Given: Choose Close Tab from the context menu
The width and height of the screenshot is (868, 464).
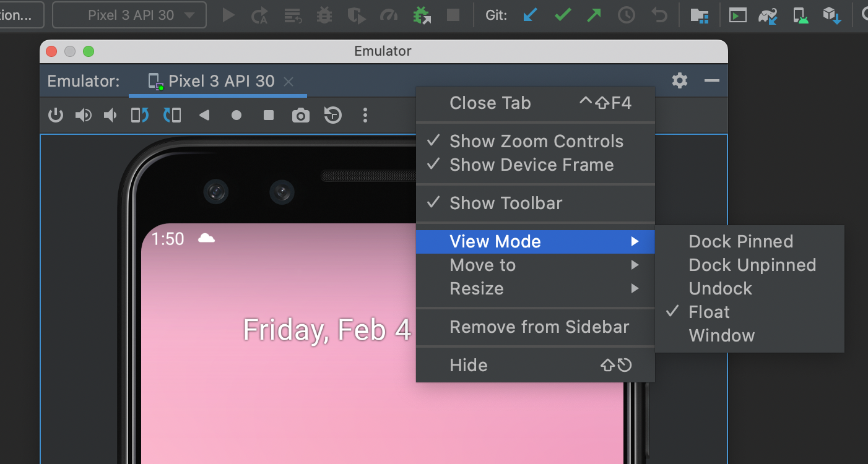Looking at the screenshot, I should point(536,103).
